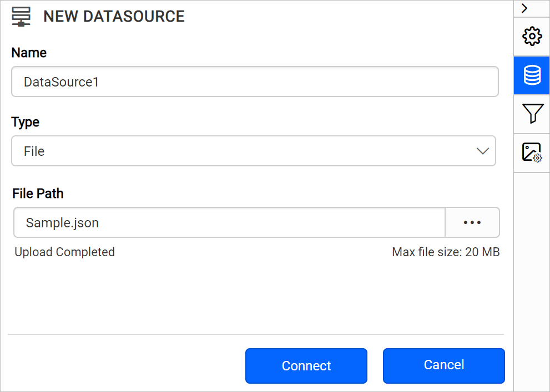Click the File Path label
550x392 pixels.
(38, 194)
